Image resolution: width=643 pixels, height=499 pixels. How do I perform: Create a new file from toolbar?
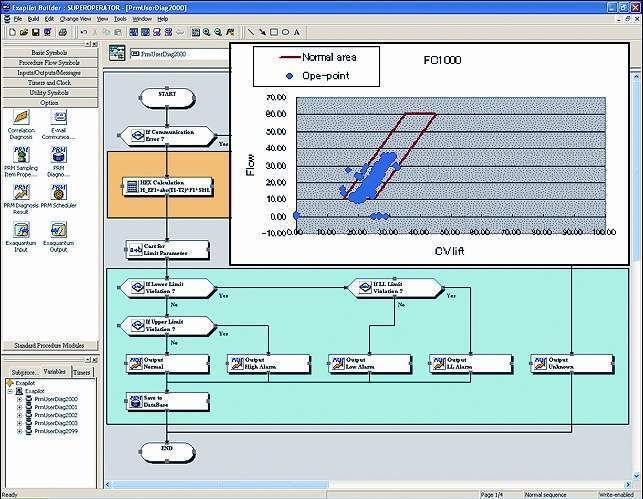(12, 32)
